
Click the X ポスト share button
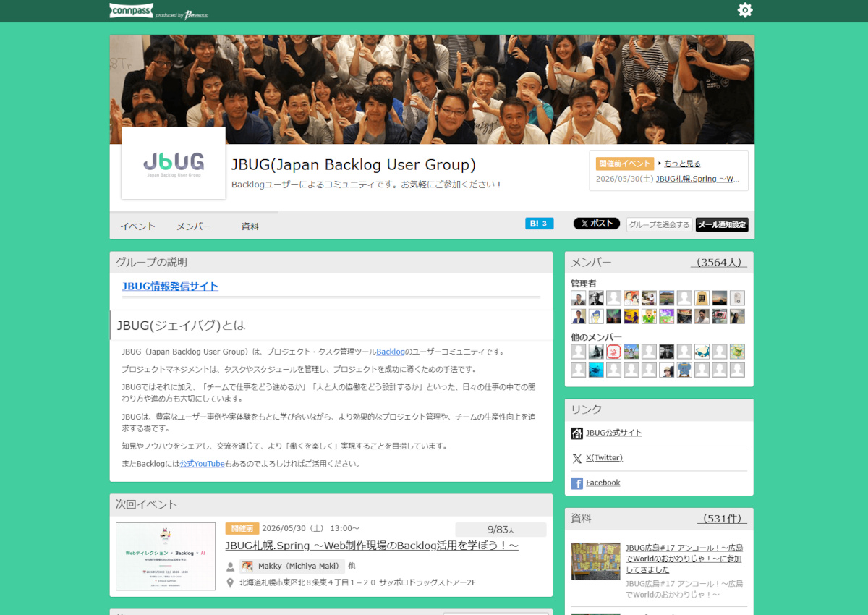click(x=597, y=224)
